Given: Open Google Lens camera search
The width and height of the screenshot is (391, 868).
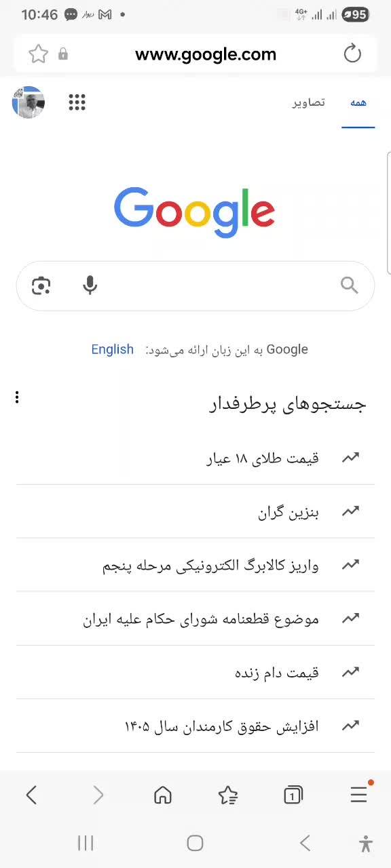Looking at the screenshot, I should (x=41, y=285).
